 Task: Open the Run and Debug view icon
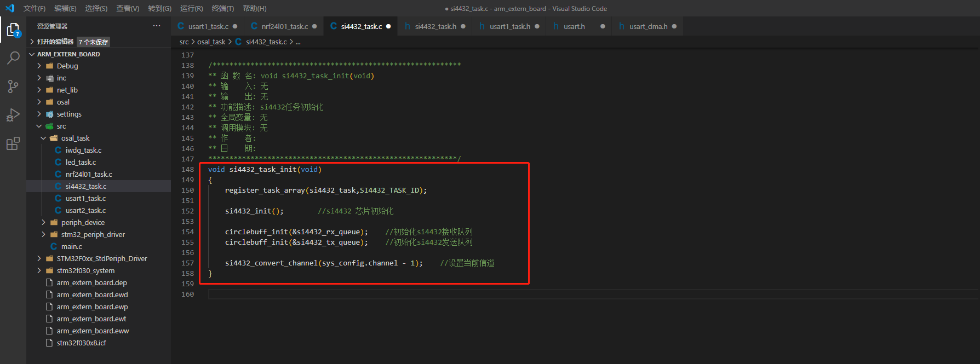[13, 115]
